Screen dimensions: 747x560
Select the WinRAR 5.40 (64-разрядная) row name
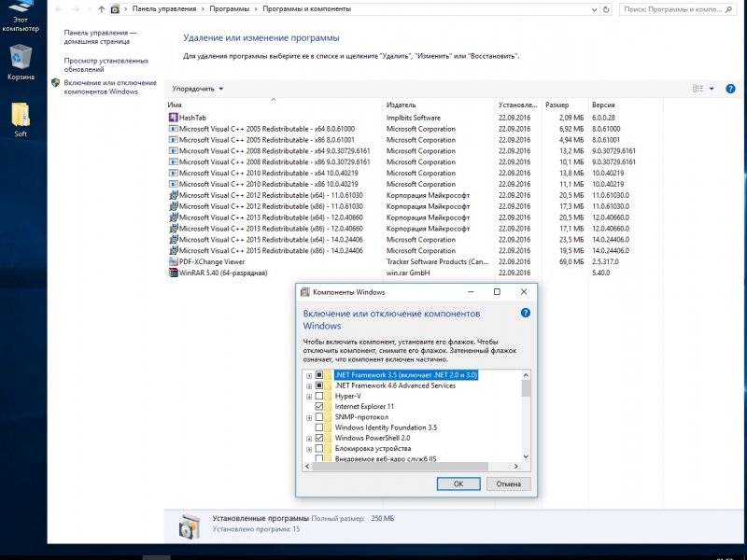click(x=223, y=273)
